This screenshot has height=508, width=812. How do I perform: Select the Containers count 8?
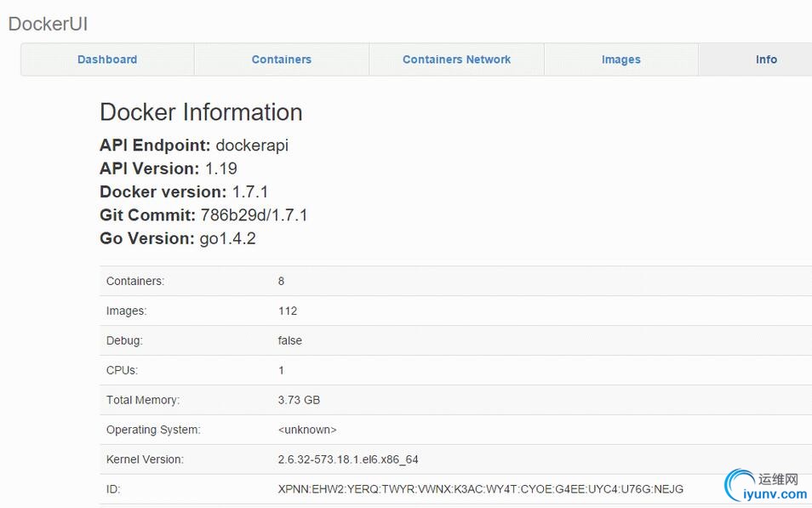click(281, 281)
